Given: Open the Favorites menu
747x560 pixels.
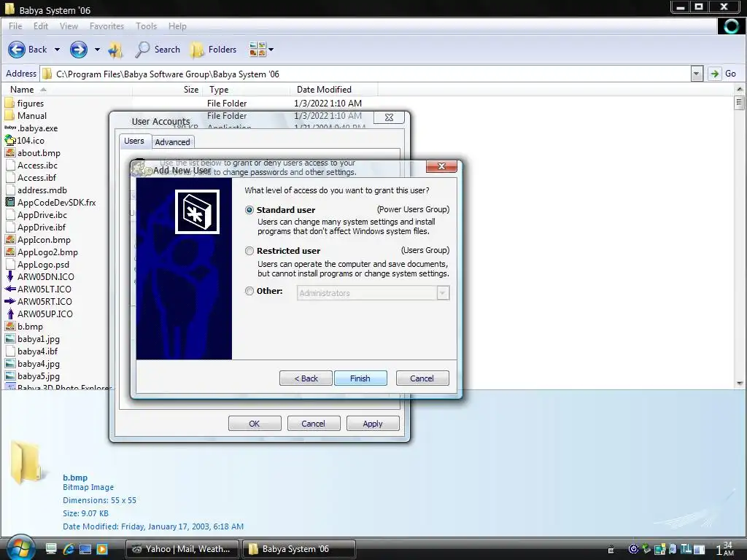Looking at the screenshot, I should pos(107,26).
